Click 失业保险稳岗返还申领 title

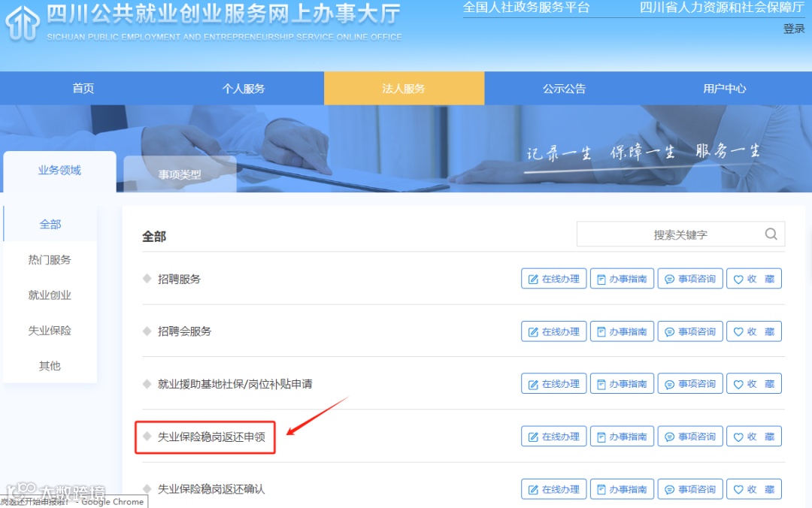211,437
